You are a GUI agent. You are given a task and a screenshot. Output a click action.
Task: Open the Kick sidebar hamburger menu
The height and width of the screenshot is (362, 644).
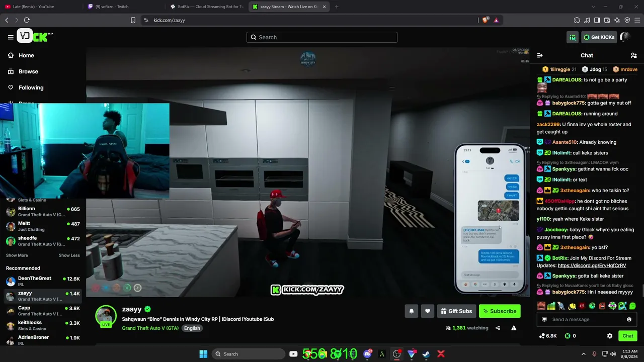pyautogui.click(x=11, y=37)
